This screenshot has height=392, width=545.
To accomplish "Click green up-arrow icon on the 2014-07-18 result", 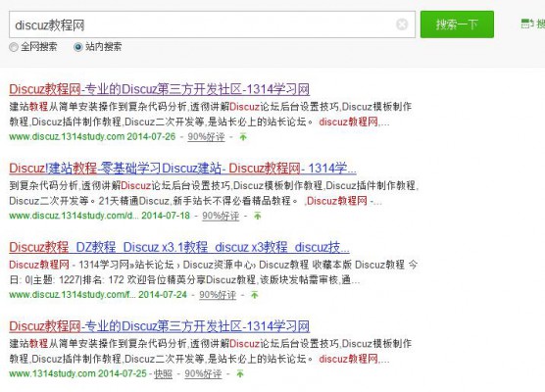I will tap(258, 216).
